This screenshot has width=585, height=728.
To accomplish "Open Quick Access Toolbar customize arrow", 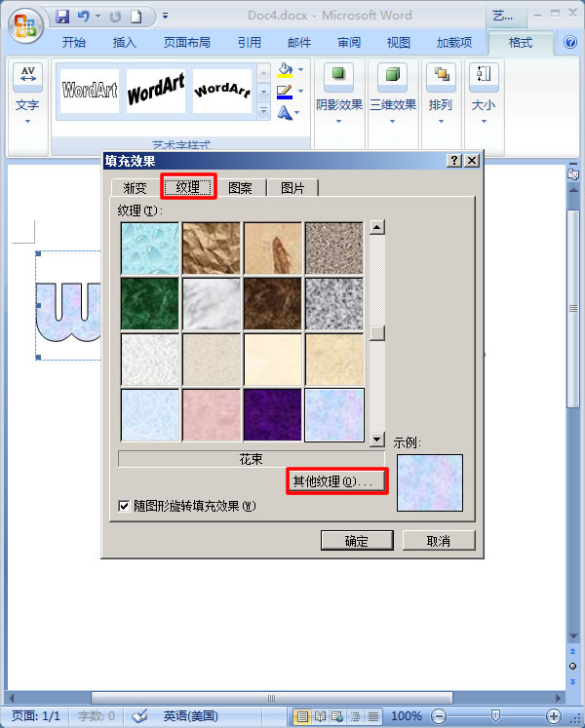I will coord(166,17).
